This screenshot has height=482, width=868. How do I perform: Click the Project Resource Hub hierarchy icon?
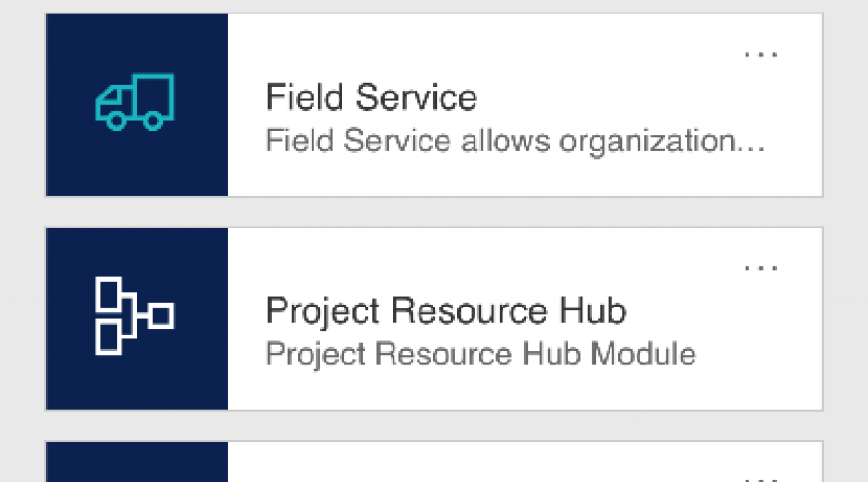pyautogui.click(x=134, y=315)
